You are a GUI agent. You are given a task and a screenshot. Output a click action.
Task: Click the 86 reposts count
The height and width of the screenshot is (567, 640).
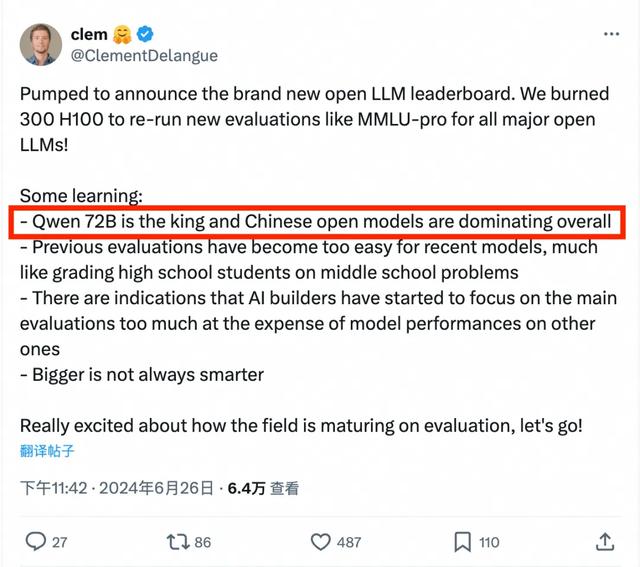click(x=202, y=542)
